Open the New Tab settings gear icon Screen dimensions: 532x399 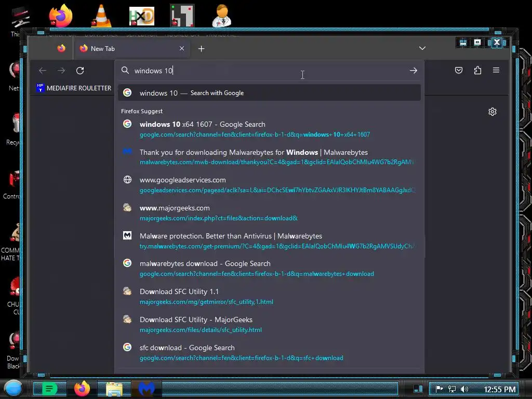[493, 112]
